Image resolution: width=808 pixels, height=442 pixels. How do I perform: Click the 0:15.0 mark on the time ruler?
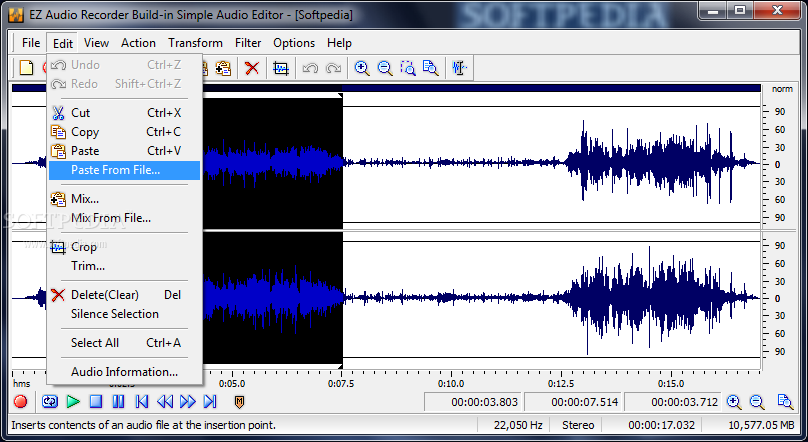click(670, 383)
